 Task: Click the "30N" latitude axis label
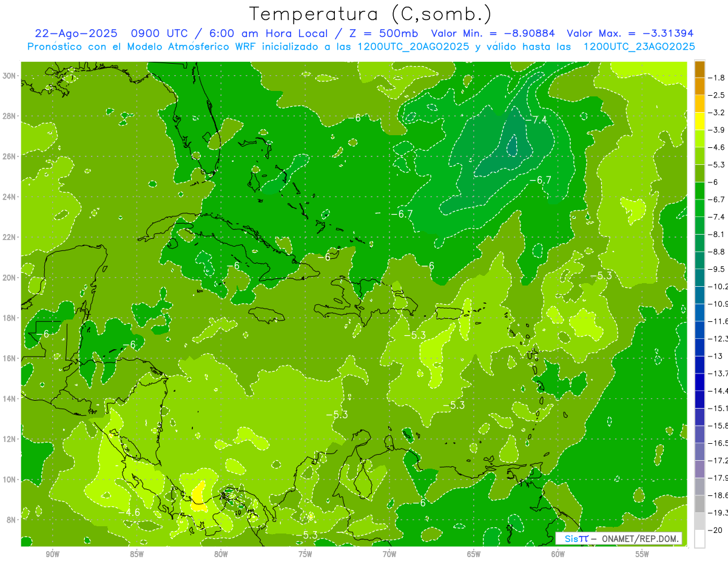[10, 76]
